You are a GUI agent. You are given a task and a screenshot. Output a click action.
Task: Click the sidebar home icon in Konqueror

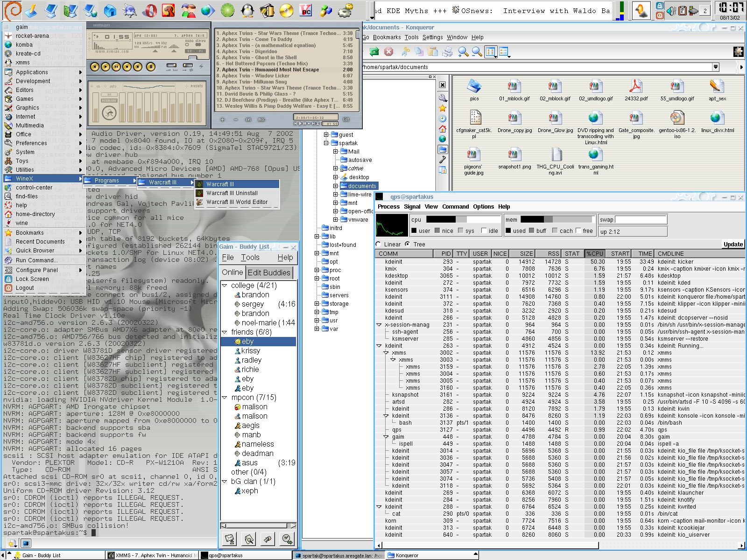(443, 129)
